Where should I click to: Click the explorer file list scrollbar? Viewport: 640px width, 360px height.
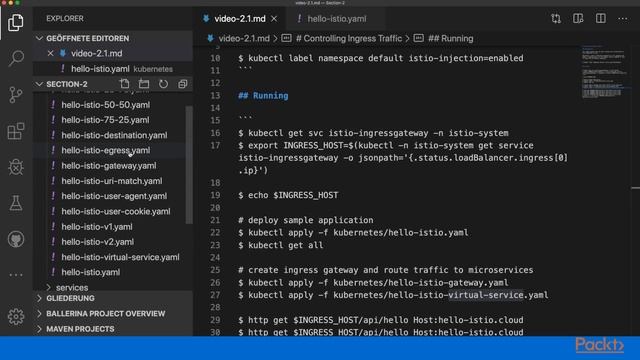pos(189,165)
